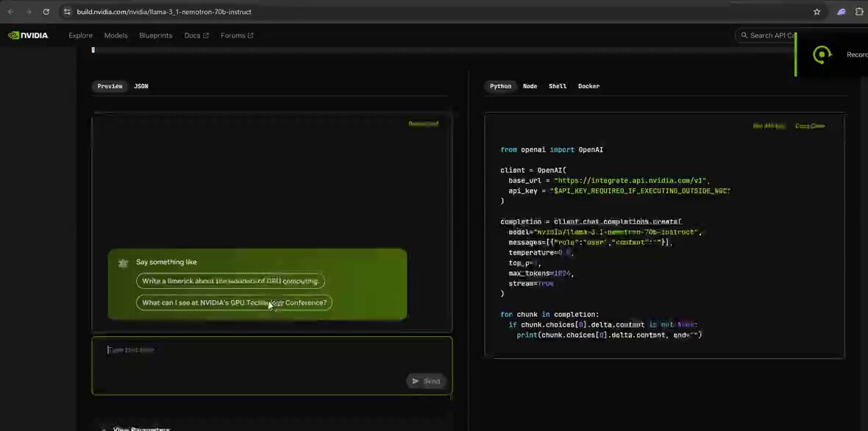Viewport: 868px width, 431px height.
Task: Select the Python code tab
Action: coord(500,86)
